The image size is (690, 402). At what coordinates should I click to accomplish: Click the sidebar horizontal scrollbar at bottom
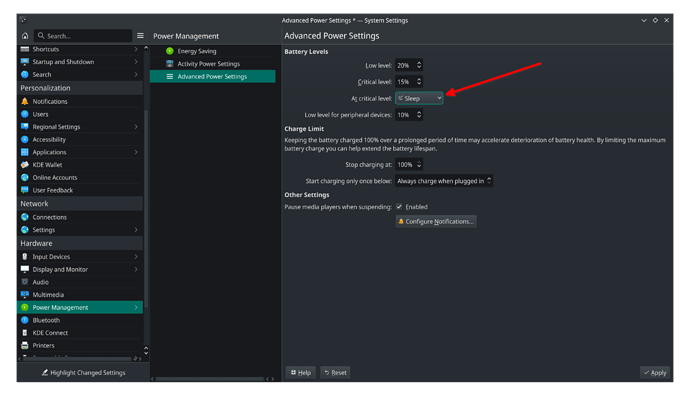77,359
